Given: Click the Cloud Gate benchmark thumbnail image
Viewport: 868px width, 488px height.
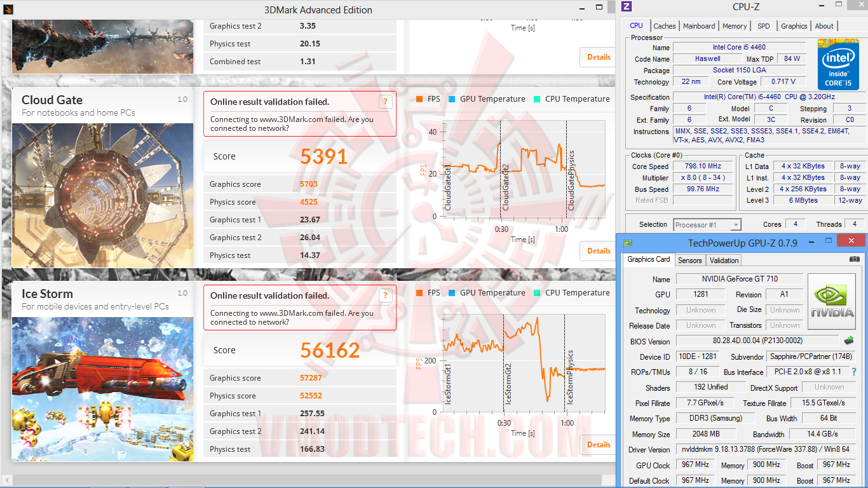Looking at the screenshot, I should point(102,195).
